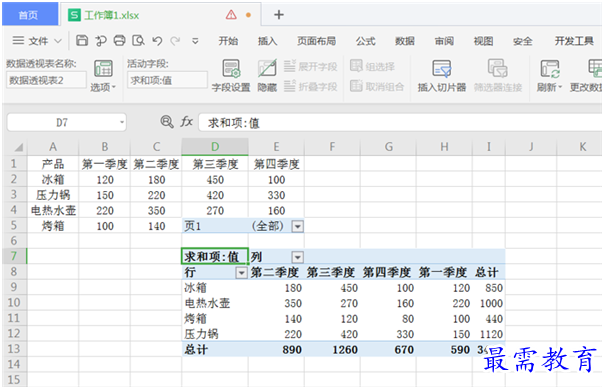
Task: Switch to the 页面布局 ribbon tab
Action: pos(316,41)
